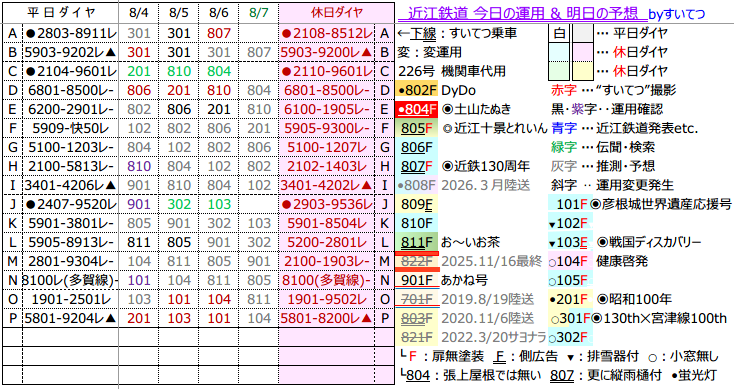Click holiday cell 1901-9502レ
Image resolution: width=734 pixels, height=389 pixels.
[x=327, y=299]
